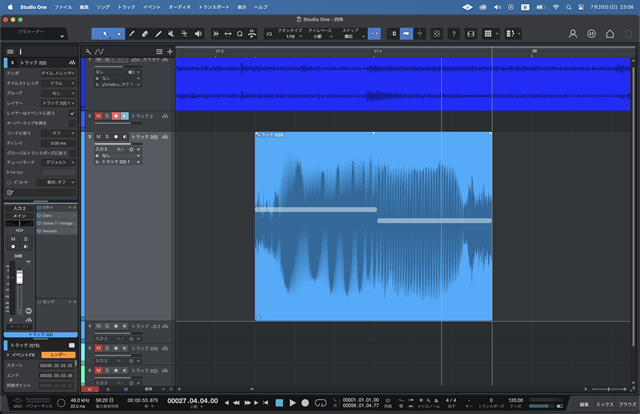Return to zero with the transport button
The height and width of the screenshot is (414, 640).
pyautogui.click(x=265, y=403)
